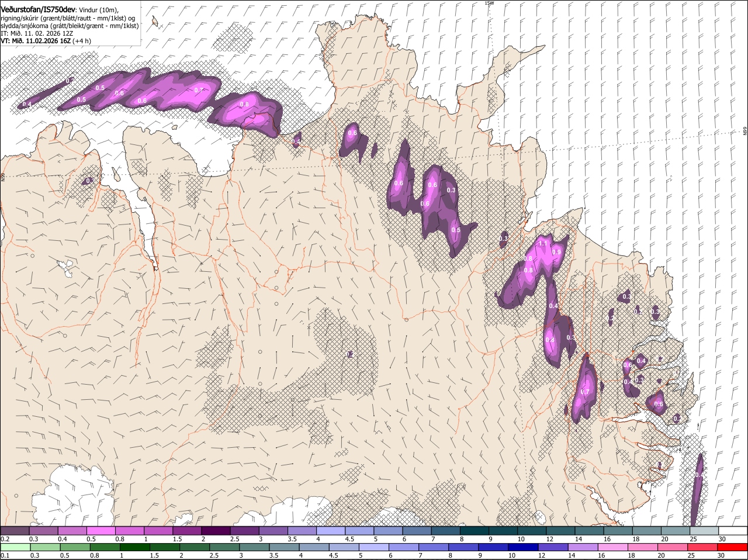
Task: Click the 0.7 value in the offshore snow band
Action: pyautogui.click(x=198, y=90)
